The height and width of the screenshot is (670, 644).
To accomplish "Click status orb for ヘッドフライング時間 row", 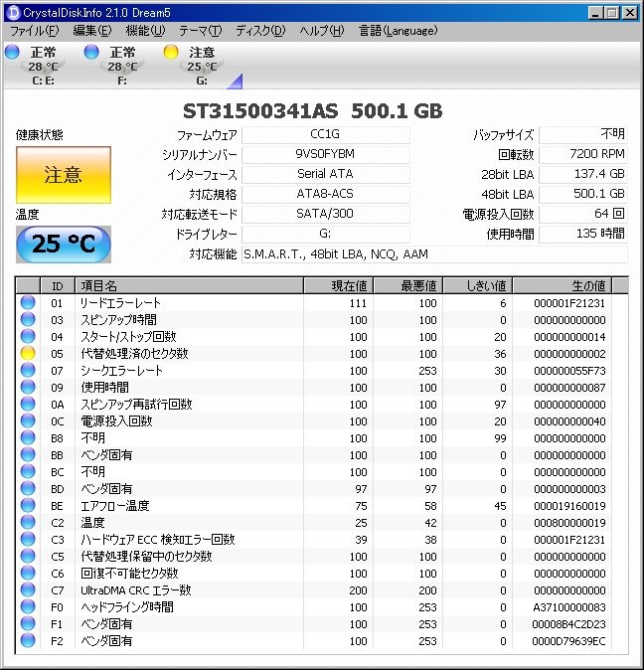I will pos(28,606).
